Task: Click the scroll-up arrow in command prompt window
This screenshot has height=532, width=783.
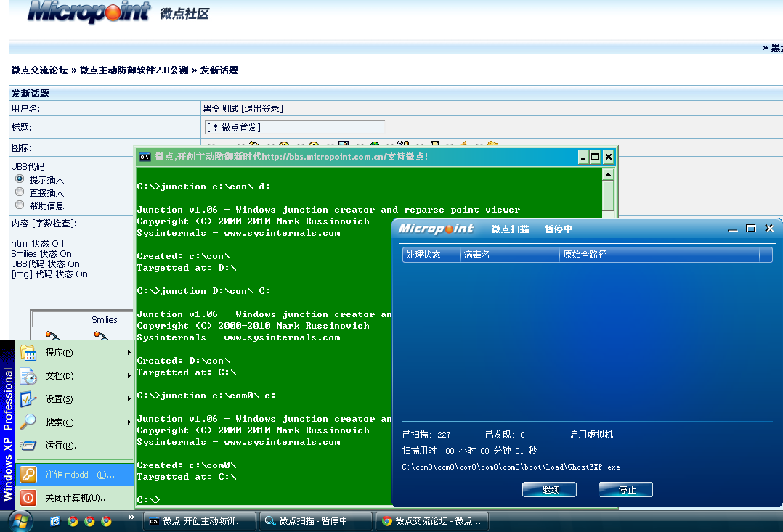Action: pos(608,174)
